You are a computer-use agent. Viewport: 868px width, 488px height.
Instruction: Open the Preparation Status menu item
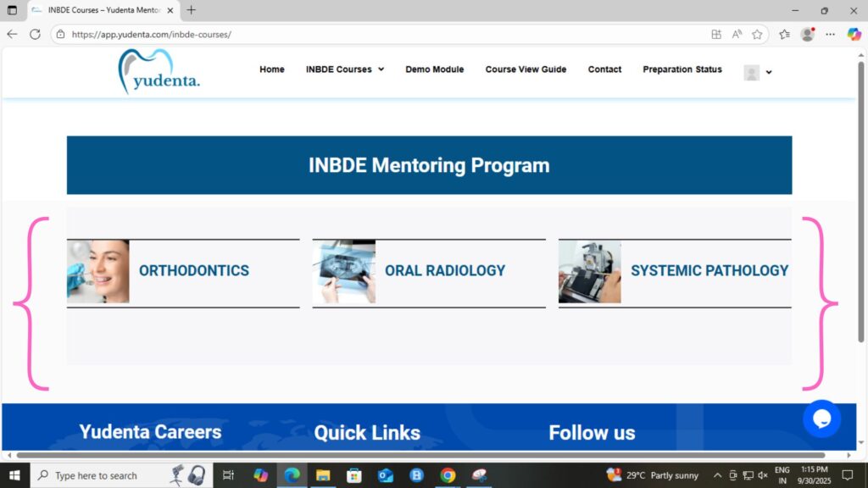coord(682,69)
